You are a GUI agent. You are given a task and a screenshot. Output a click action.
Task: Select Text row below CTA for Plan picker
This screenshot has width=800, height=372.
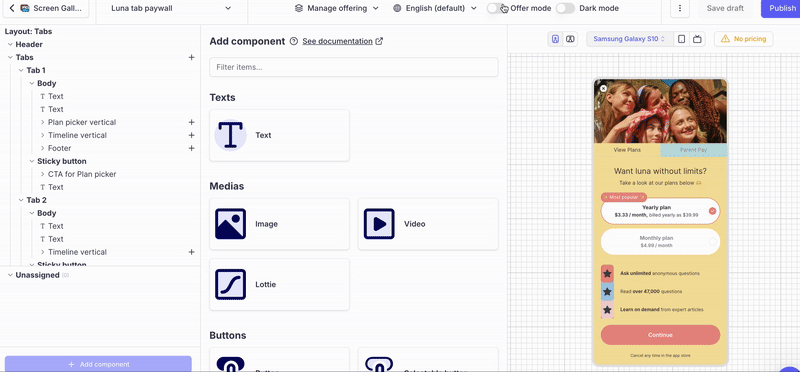[56, 187]
